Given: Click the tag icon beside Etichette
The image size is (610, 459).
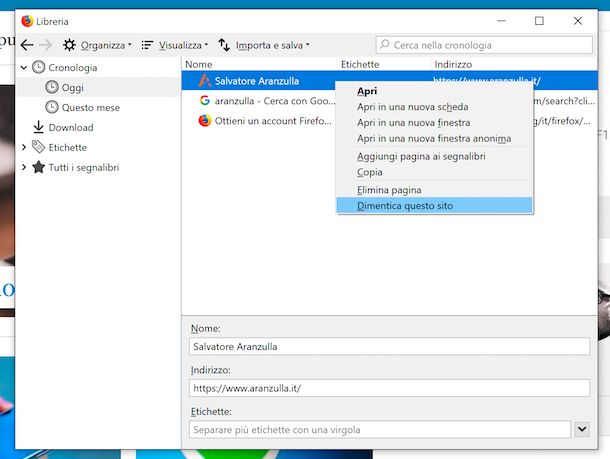Looking at the screenshot, I should pos(39,147).
